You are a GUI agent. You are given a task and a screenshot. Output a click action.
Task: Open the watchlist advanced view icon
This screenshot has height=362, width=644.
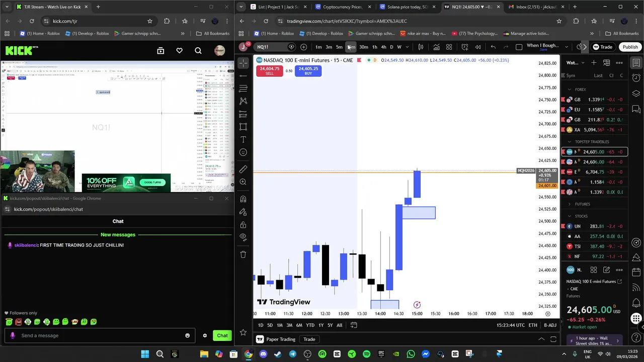(606, 63)
